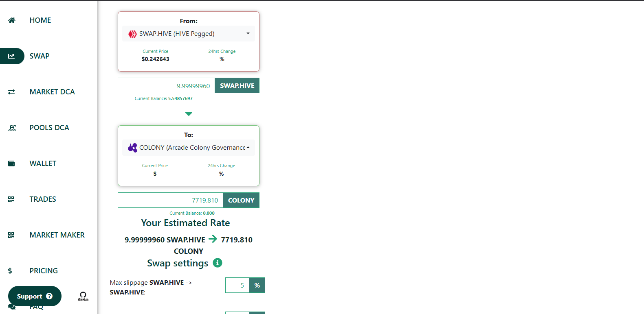Screen dimensions: 644x314
Task: Click the Market Maker grid icon
Action: [x=11, y=235]
